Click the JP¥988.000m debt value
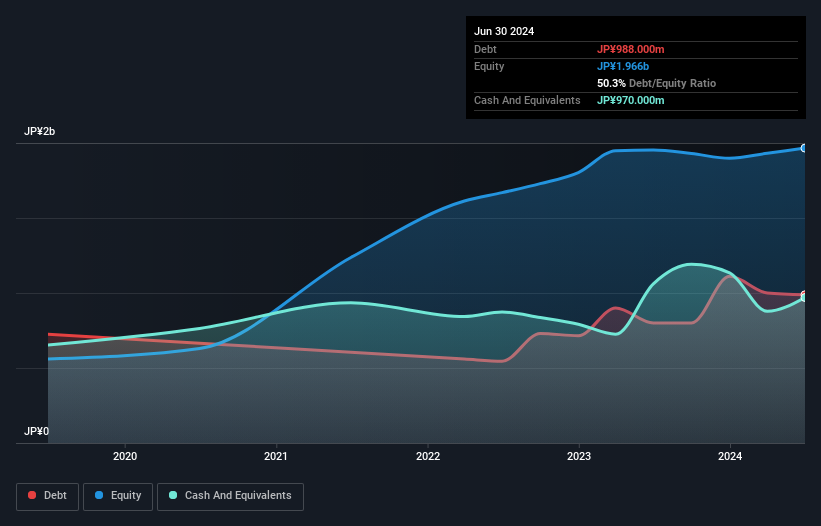This screenshot has width=821, height=526. click(630, 49)
